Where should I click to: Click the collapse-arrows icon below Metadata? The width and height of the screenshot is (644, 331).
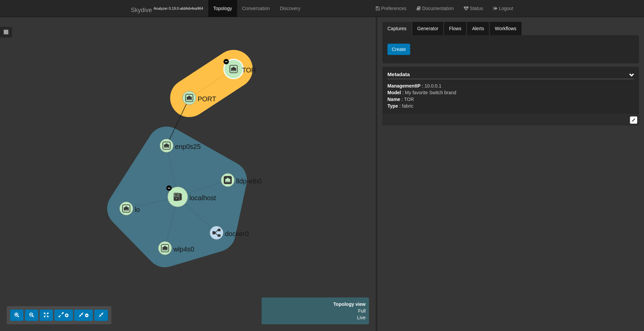(x=633, y=120)
